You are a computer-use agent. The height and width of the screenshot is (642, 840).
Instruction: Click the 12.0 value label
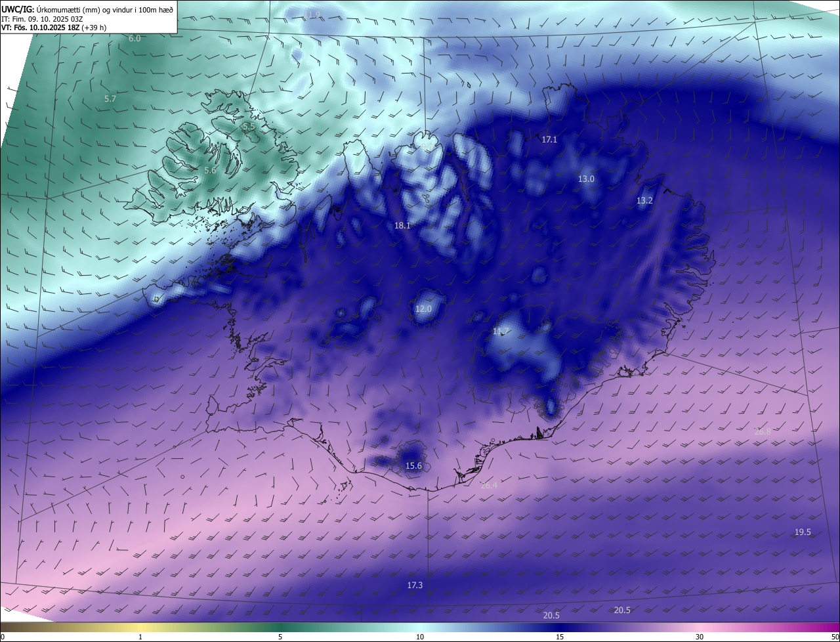[x=424, y=309]
